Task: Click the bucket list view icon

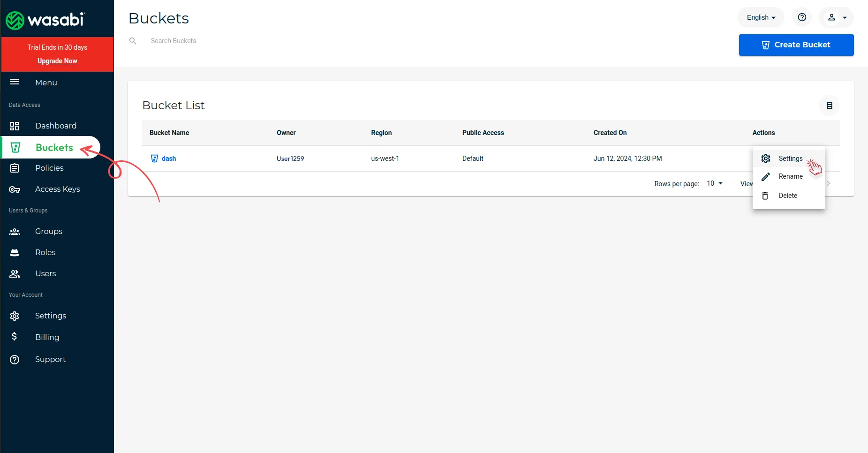Action: [829, 106]
